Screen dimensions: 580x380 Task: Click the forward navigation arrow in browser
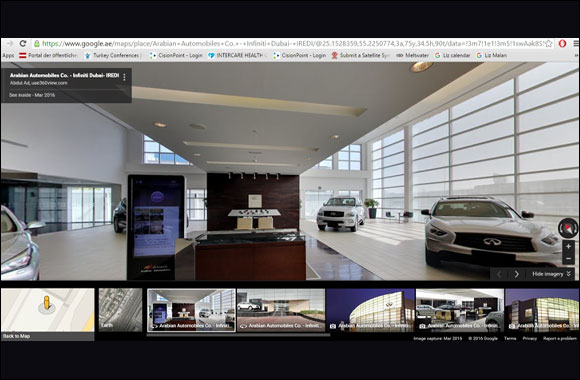10,43
